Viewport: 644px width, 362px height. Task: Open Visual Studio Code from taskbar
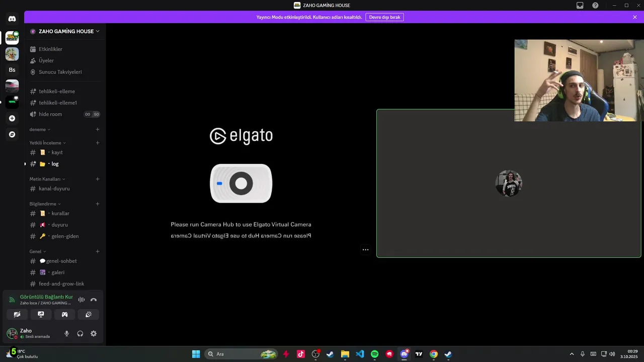point(360,354)
